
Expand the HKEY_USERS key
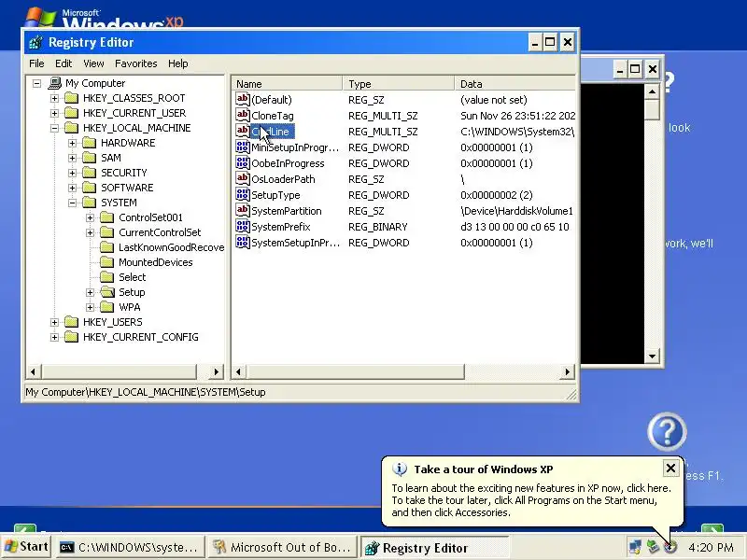click(x=54, y=322)
